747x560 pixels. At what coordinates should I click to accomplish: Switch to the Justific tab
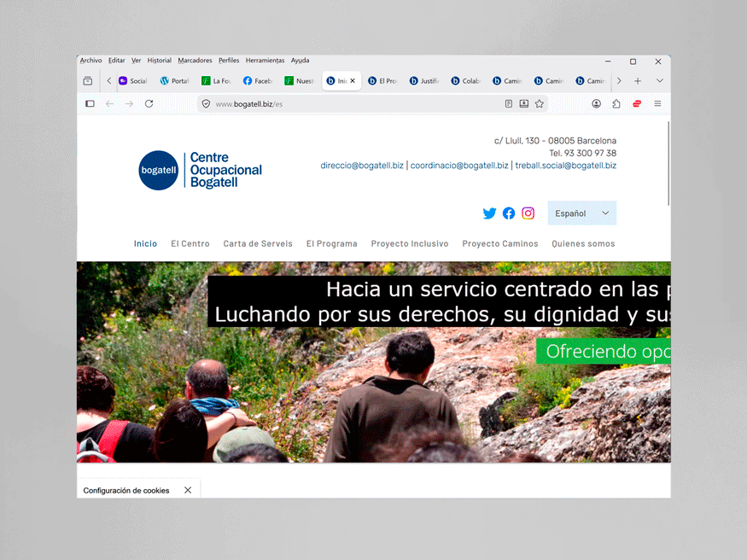tap(424, 81)
